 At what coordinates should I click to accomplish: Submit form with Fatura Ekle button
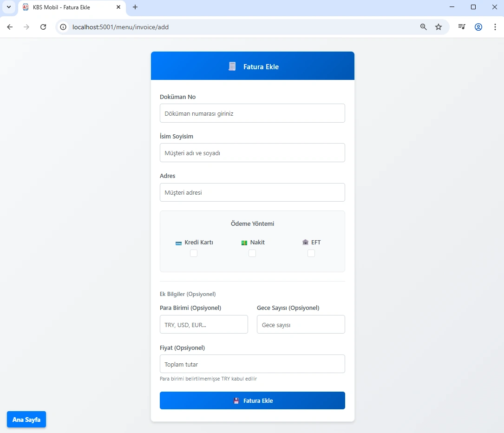click(252, 400)
